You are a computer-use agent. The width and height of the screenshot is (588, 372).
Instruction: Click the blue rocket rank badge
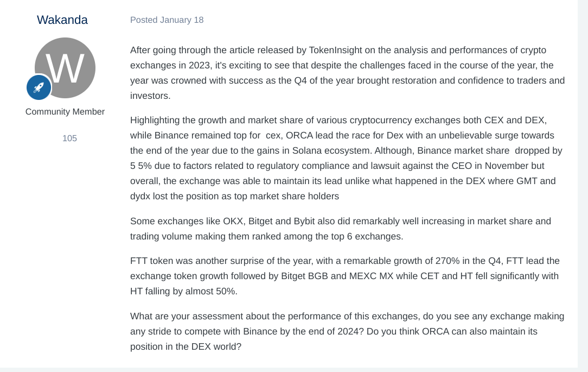point(39,87)
